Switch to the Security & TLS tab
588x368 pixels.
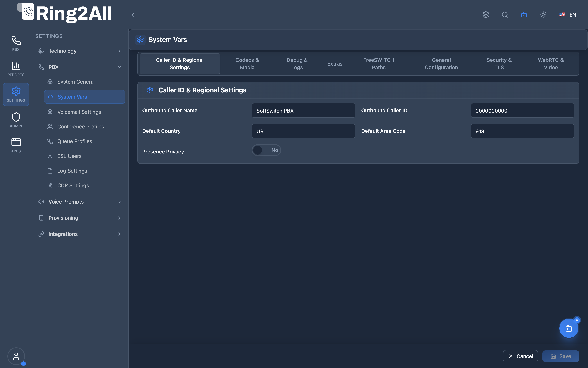pos(499,63)
